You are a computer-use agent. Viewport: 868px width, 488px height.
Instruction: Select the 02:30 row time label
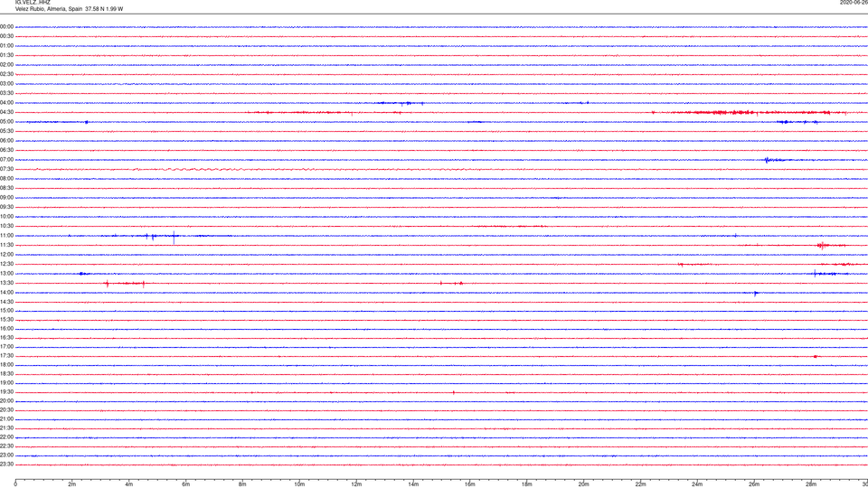pyautogui.click(x=6, y=74)
